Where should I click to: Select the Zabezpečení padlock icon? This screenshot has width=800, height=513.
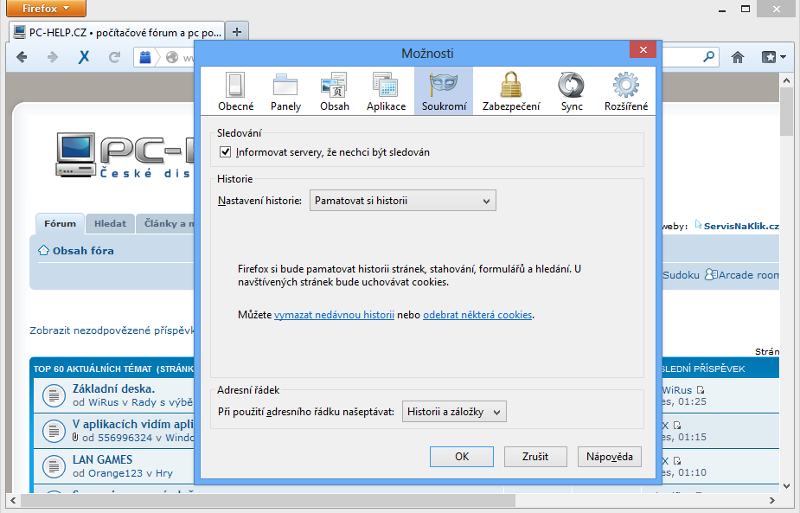pyautogui.click(x=511, y=91)
